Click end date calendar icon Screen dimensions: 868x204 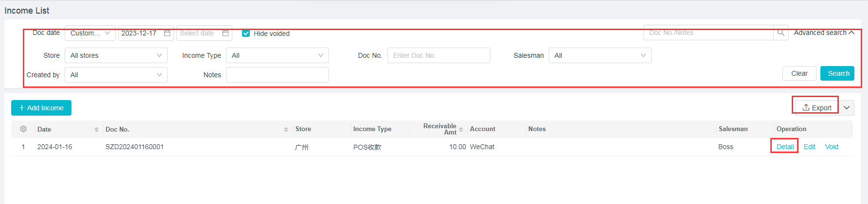[x=226, y=33]
